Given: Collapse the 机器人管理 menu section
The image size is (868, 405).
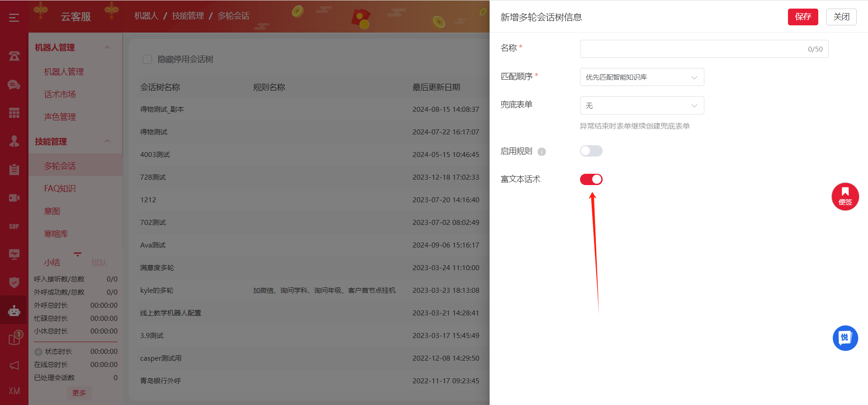Looking at the screenshot, I should point(107,48).
